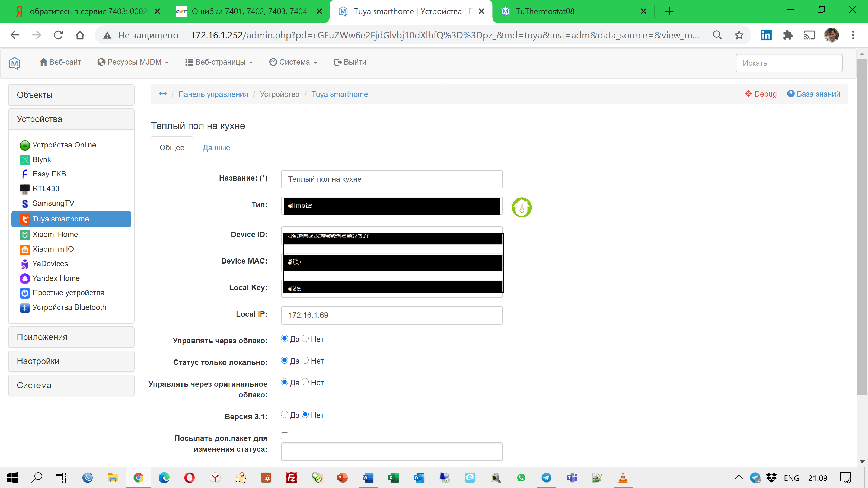Open Yandex Home device list
This screenshot has height=488, width=868.
click(56, 278)
